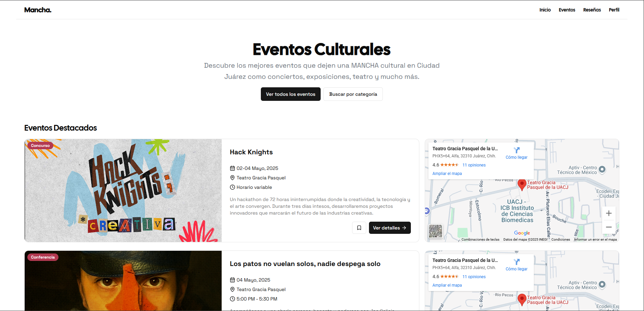Click the Los patos event poster image

point(123,281)
